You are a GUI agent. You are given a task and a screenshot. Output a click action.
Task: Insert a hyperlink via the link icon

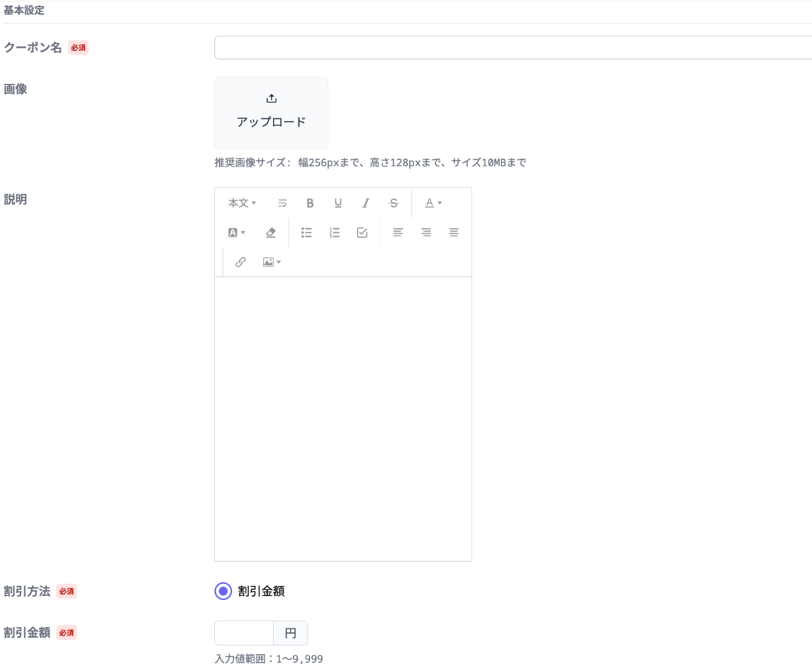point(241,262)
